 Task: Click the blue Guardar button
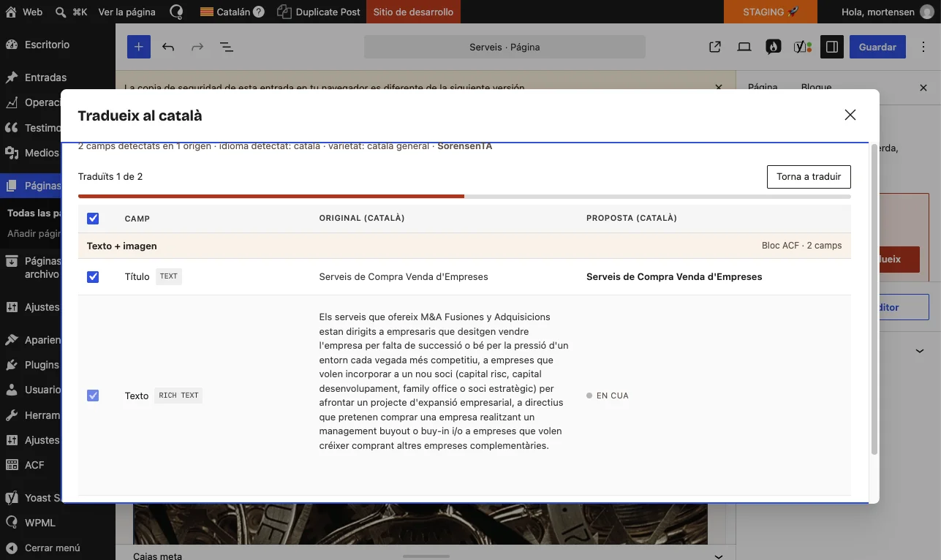(877, 47)
